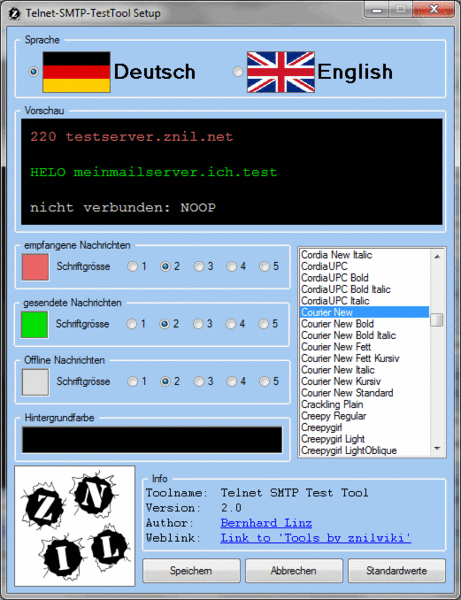Select 'Crackling Plain' font
This screenshot has width=461, height=600.
coord(365,404)
